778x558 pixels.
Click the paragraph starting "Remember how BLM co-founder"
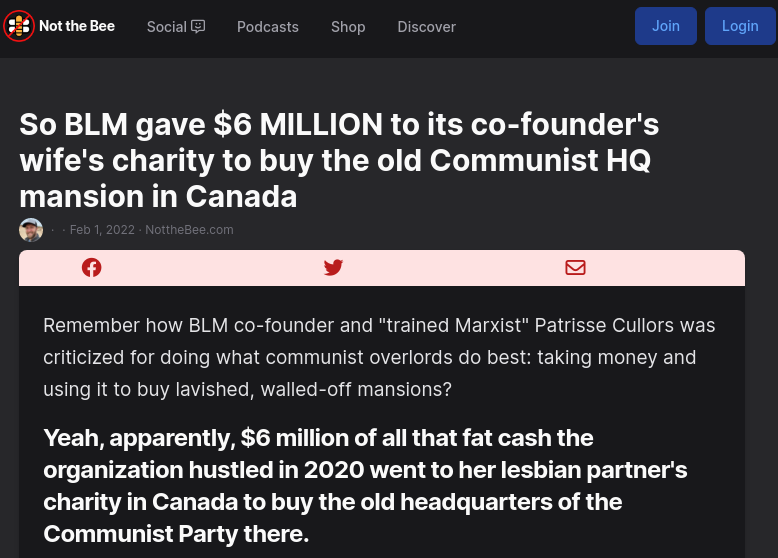coord(379,357)
